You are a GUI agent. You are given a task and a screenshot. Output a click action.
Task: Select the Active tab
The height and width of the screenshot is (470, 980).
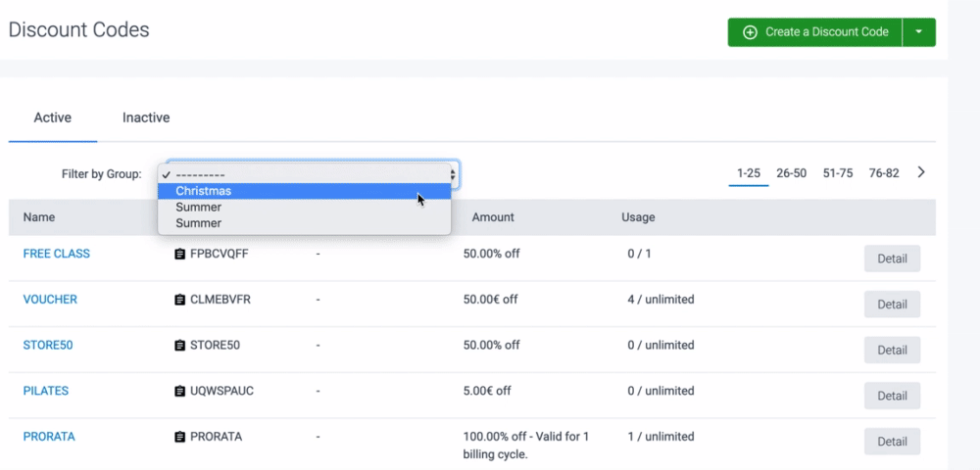tap(53, 117)
